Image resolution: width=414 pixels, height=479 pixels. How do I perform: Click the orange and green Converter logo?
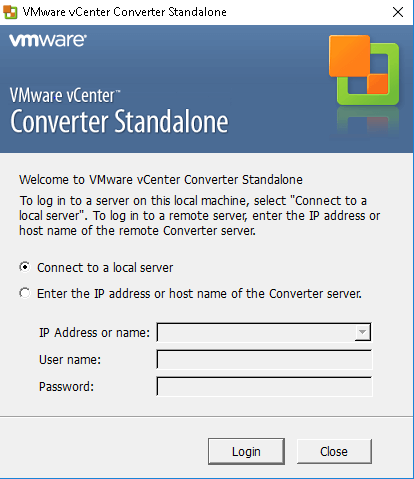[364, 70]
